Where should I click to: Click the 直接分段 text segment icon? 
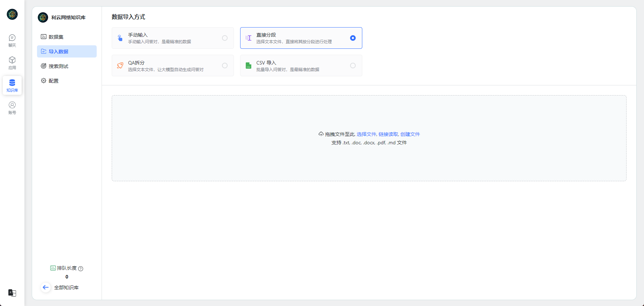pyautogui.click(x=249, y=38)
